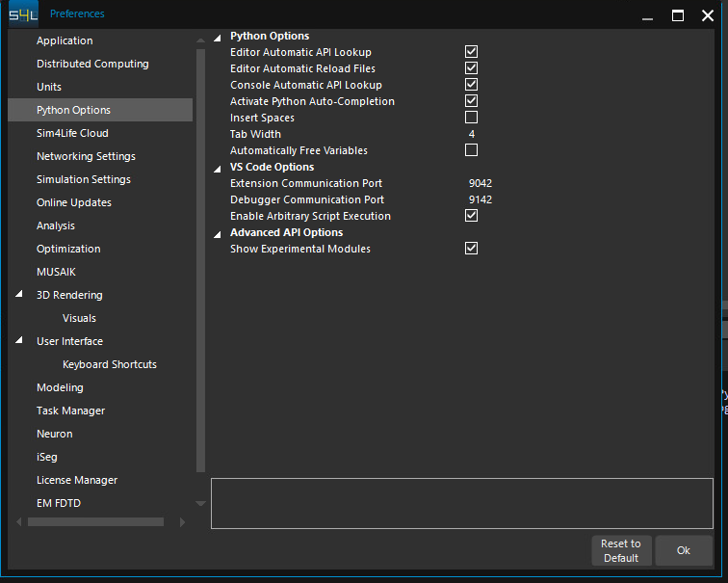Edit Extension Communication Port value 9042

(x=481, y=183)
